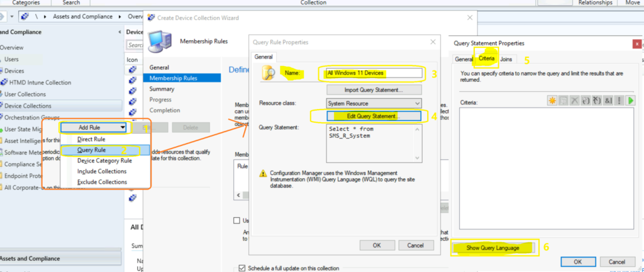Image resolution: width=644 pixels, height=272 pixels.
Task: Select Devices node in navigation tree
Action: pyautogui.click(x=14, y=71)
